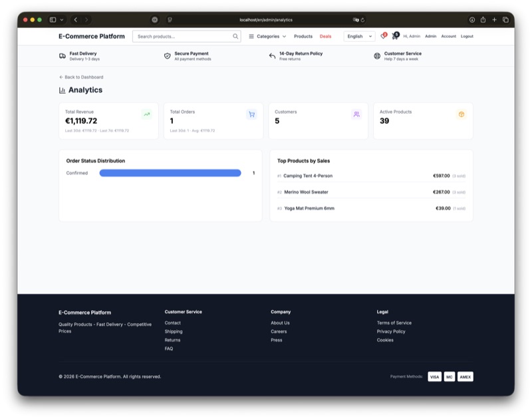Click the AMEX payment badge

(465, 376)
